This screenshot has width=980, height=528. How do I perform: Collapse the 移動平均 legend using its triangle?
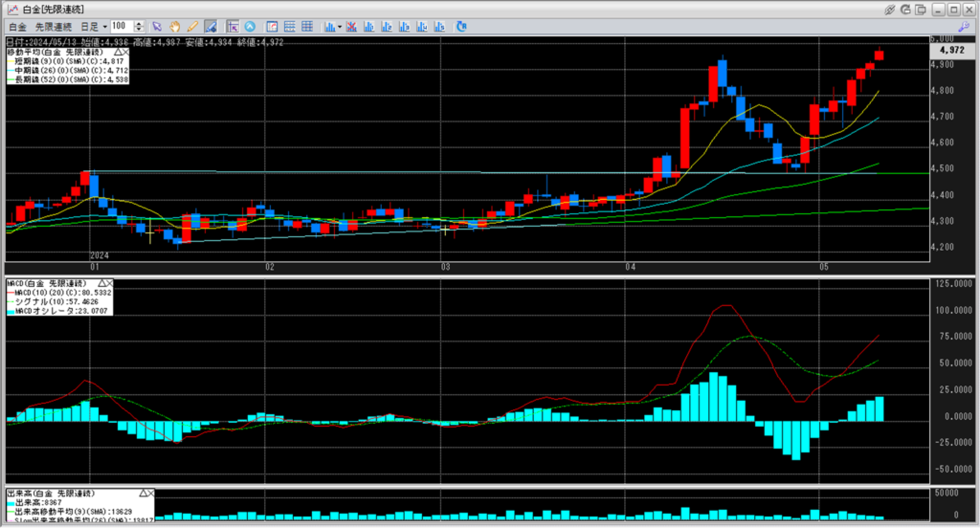pyautogui.click(x=116, y=51)
